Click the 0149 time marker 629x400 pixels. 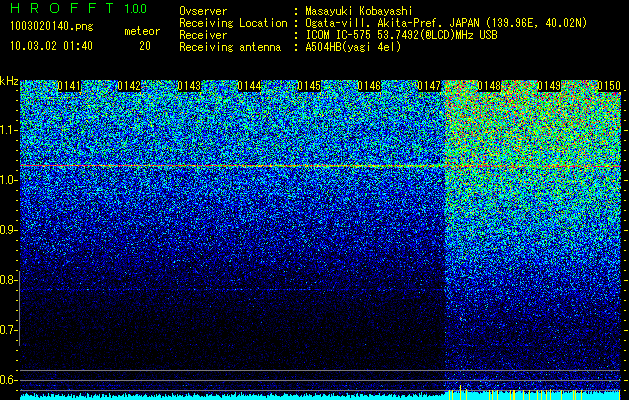[549, 86]
